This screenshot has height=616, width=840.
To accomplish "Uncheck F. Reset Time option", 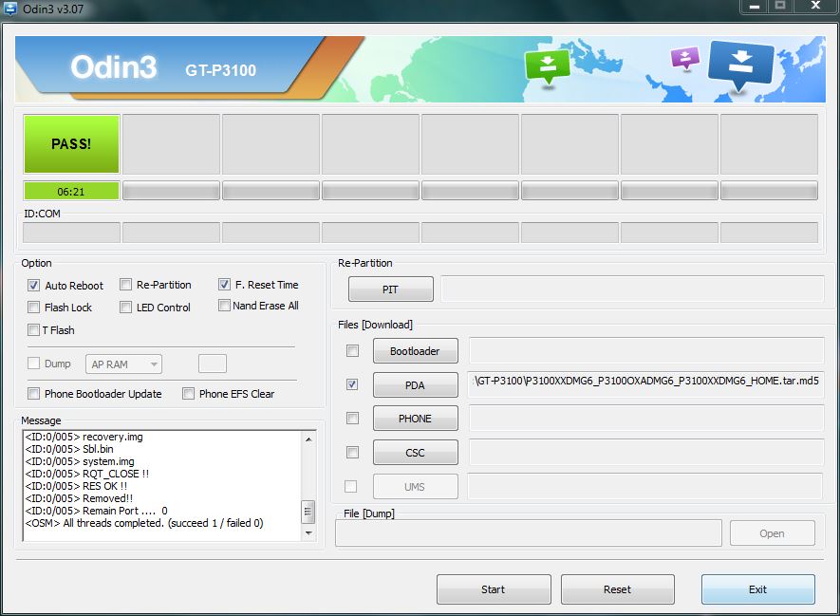I will pyautogui.click(x=224, y=284).
